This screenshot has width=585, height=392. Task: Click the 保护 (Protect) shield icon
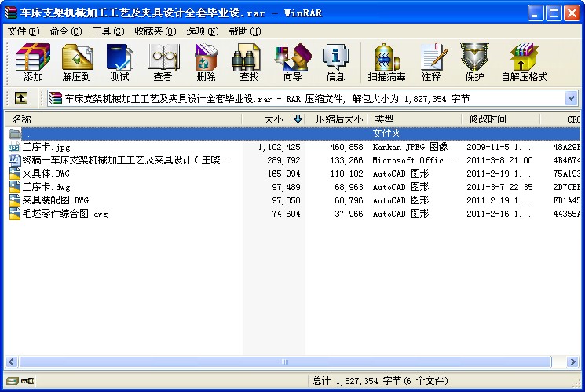pos(474,62)
